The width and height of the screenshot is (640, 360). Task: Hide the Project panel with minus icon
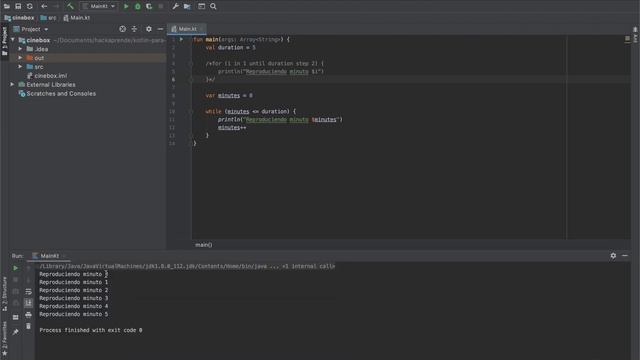pos(160,29)
